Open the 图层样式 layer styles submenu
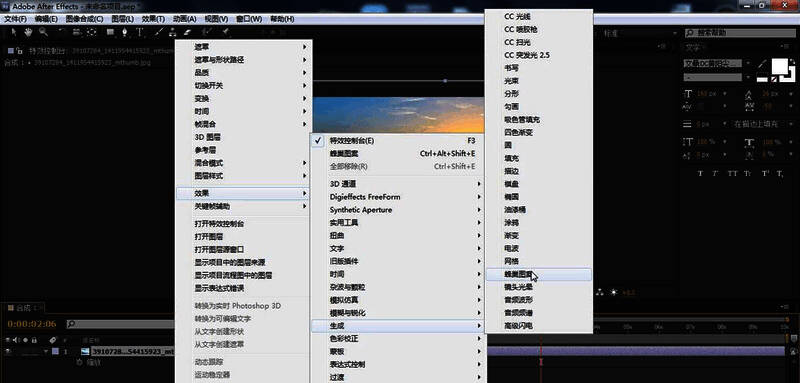Viewport: 800px width, 383px height. [243, 176]
